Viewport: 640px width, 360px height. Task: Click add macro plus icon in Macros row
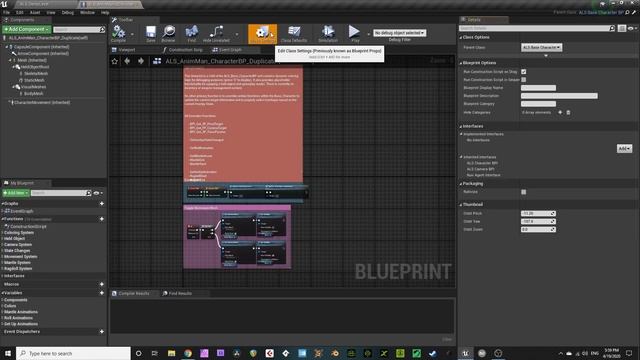tap(102, 284)
